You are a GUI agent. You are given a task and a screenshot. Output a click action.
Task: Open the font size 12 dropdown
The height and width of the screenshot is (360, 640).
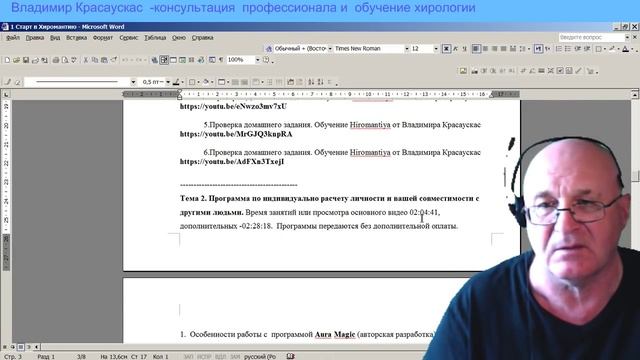[436, 49]
